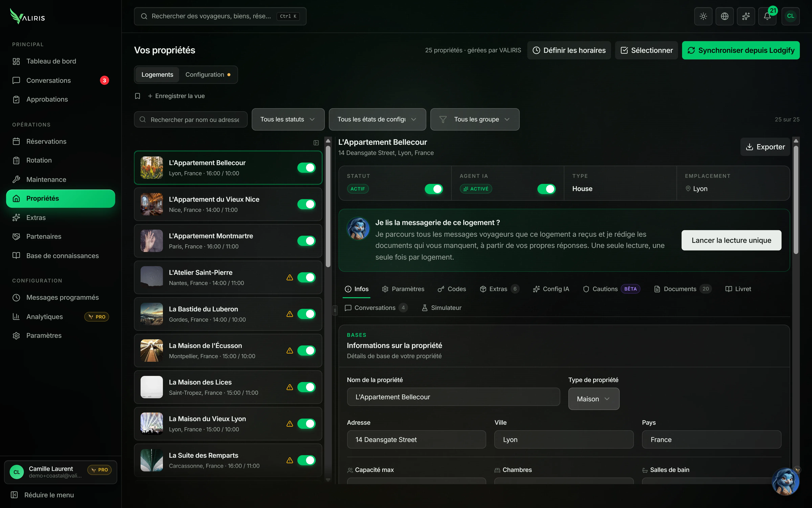
Task: Open the Documents tab
Action: [x=682, y=289]
